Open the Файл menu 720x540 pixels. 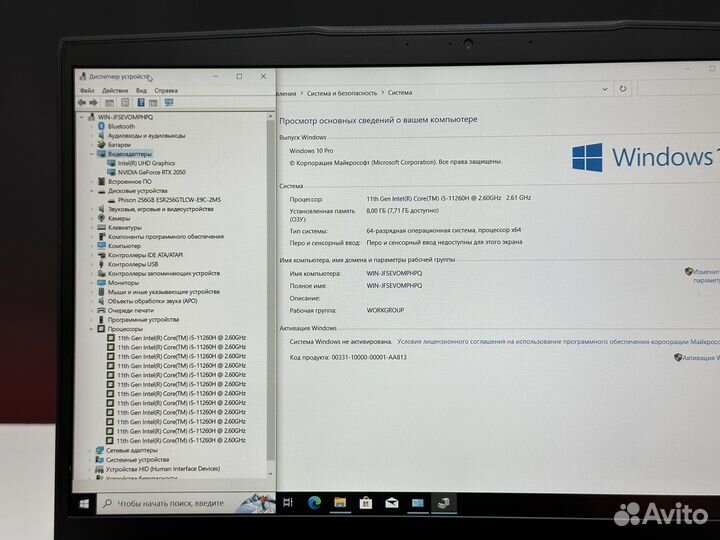(87, 90)
